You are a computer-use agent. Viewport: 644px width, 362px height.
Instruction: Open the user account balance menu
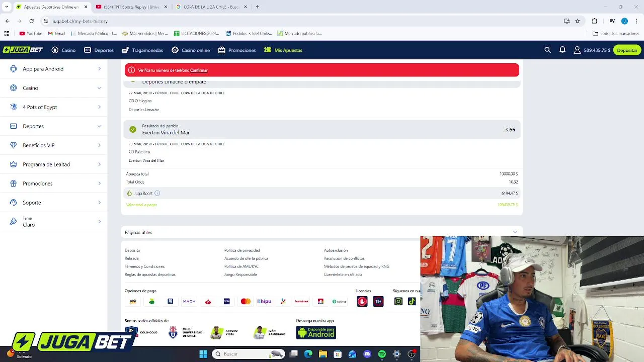[x=592, y=50]
